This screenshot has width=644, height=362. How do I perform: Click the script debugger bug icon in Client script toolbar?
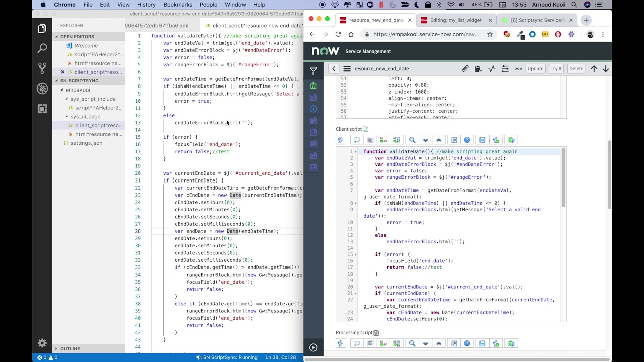[511, 140]
